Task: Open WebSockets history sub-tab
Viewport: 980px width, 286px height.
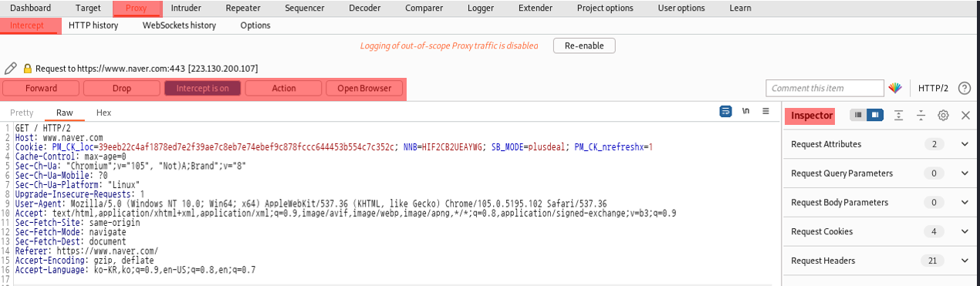Action: (179, 25)
